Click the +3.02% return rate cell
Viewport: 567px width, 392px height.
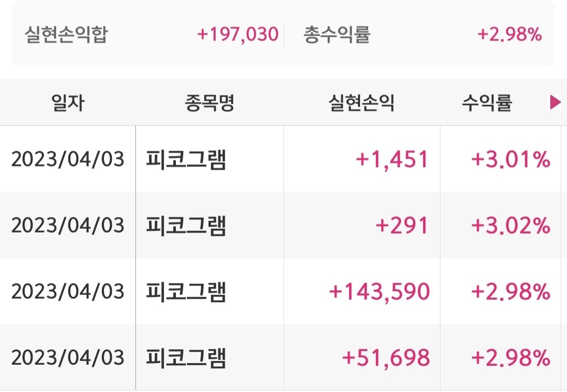tap(511, 225)
